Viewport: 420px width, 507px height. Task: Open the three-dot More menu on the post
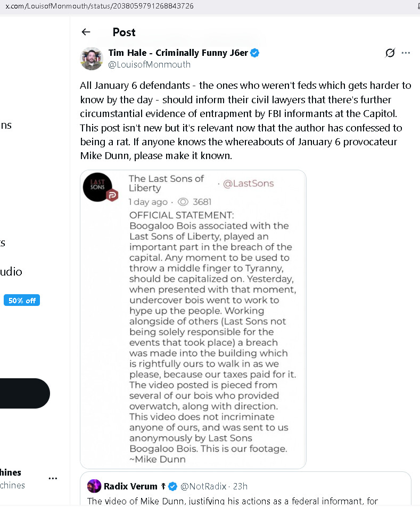(x=406, y=53)
